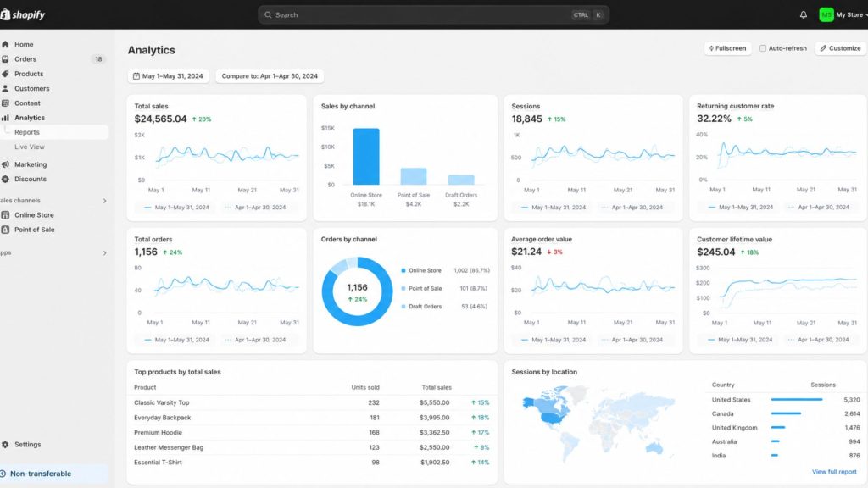868x488 pixels.
Task: Click Leather Messenger Bag product row
Action: pyautogui.click(x=312, y=447)
